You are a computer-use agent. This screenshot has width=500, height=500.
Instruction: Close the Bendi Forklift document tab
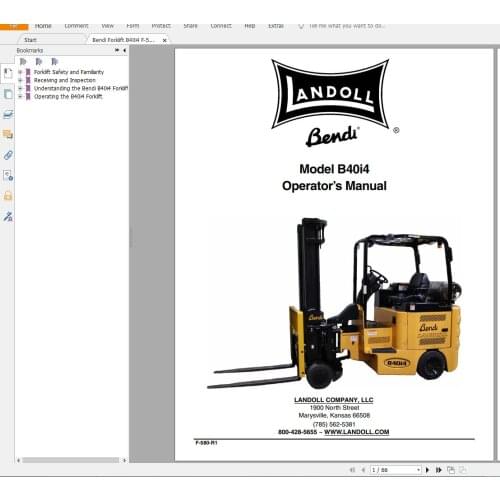(164, 40)
